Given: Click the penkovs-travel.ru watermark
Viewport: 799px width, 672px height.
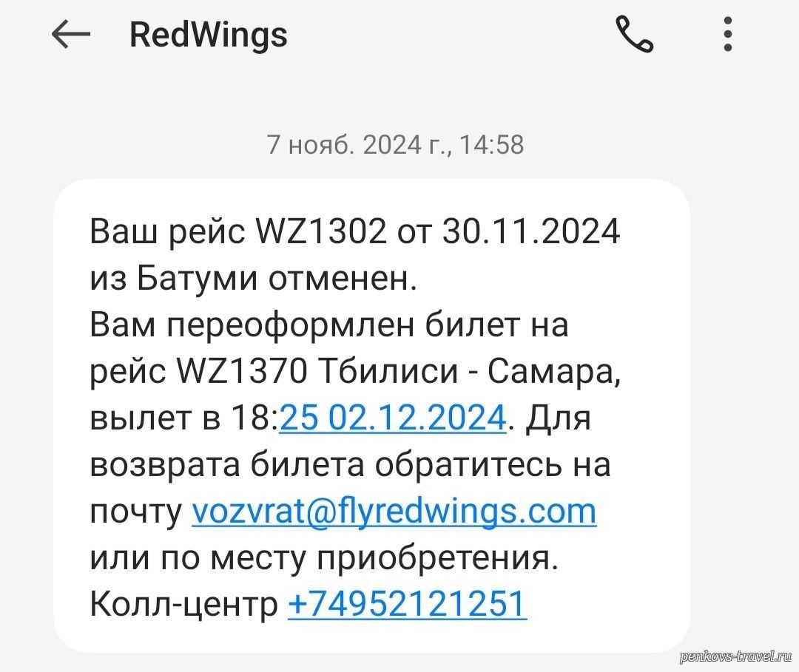Looking at the screenshot, I should [735, 656].
